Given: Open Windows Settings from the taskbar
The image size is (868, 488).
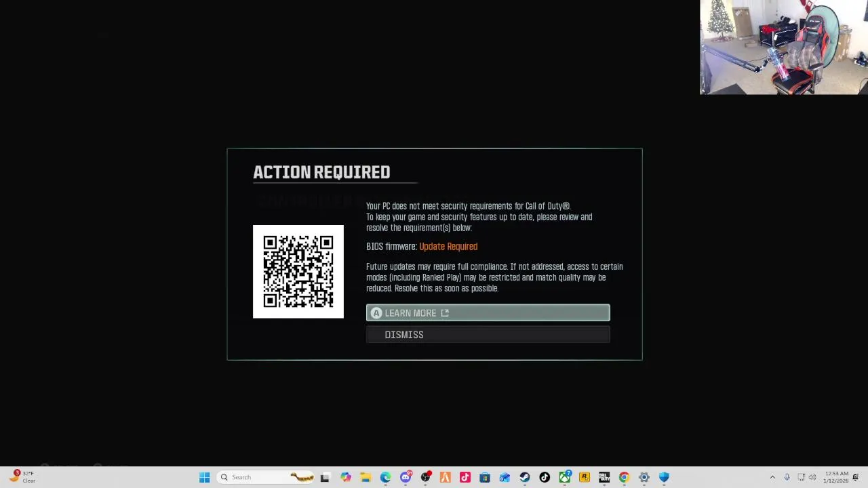Looking at the screenshot, I should pos(644,477).
